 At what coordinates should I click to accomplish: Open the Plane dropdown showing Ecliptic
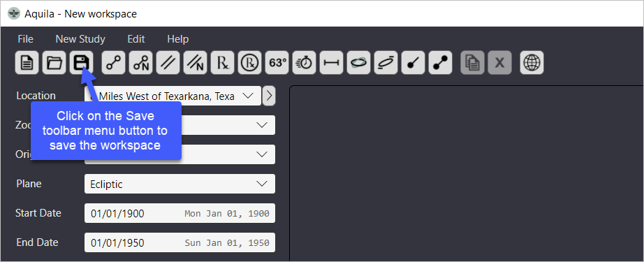[x=180, y=184]
